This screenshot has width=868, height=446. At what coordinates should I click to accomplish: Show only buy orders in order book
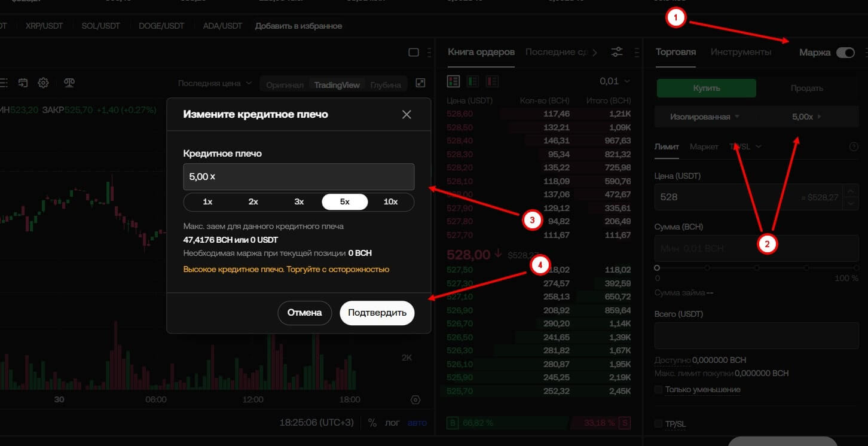coord(473,81)
